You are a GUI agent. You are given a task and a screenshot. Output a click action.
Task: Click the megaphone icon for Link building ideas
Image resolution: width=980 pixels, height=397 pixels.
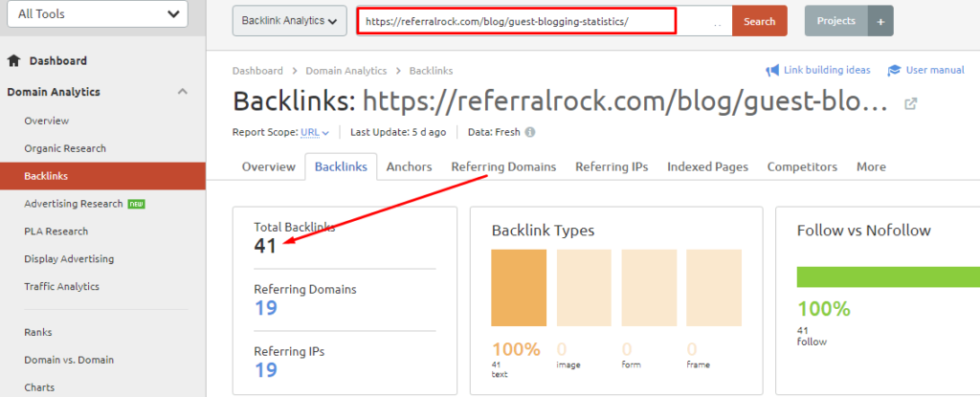(x=772, y=71)
